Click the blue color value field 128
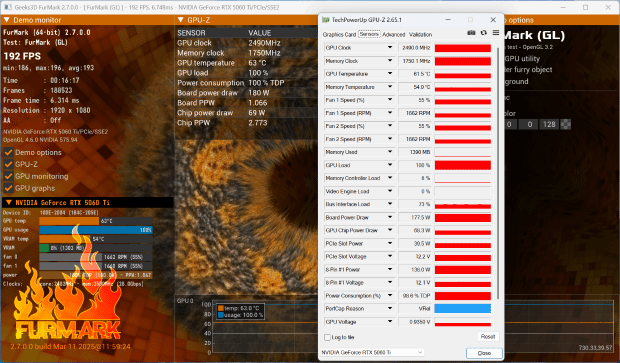The width and height of the screenshot is (620, 363). [549, 124]
